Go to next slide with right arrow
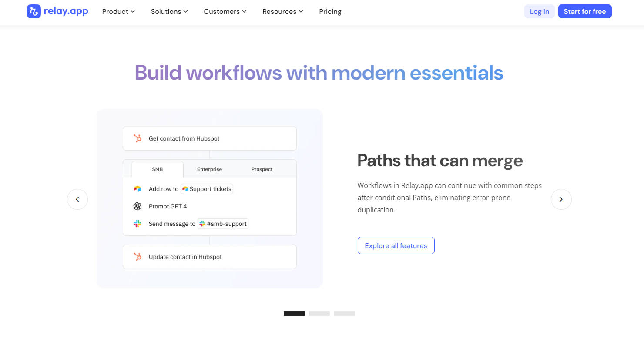The image size is (644, 356). (561, 199)
